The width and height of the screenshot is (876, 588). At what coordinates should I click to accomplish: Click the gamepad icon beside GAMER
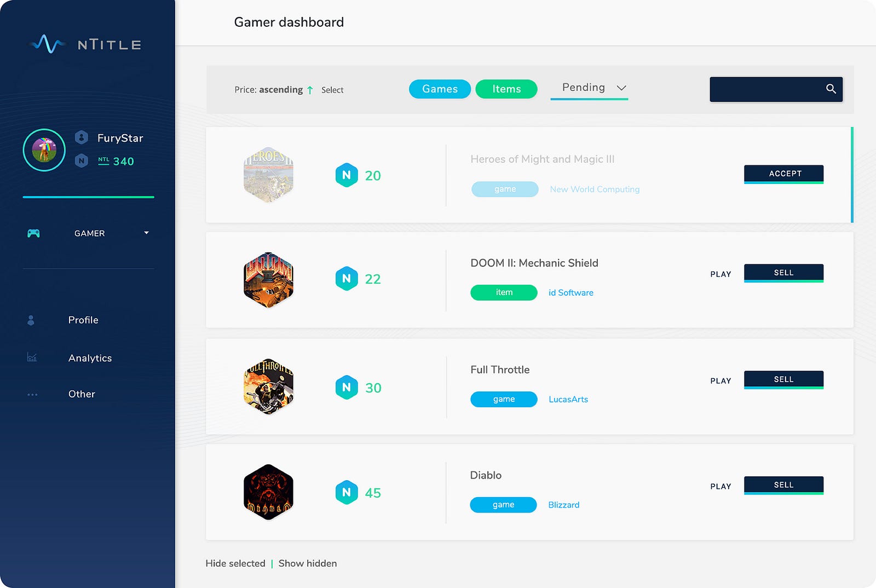pos(33,233)
